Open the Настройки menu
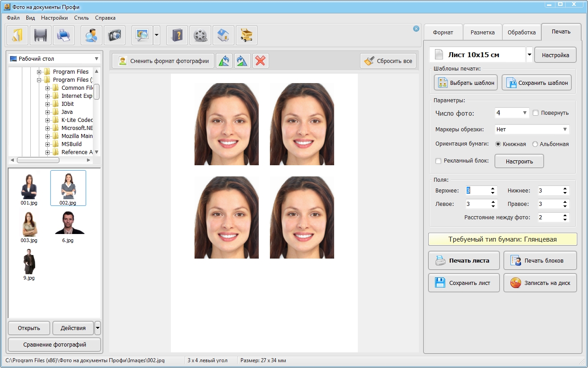The image size is (588, 368). (54, 18)
